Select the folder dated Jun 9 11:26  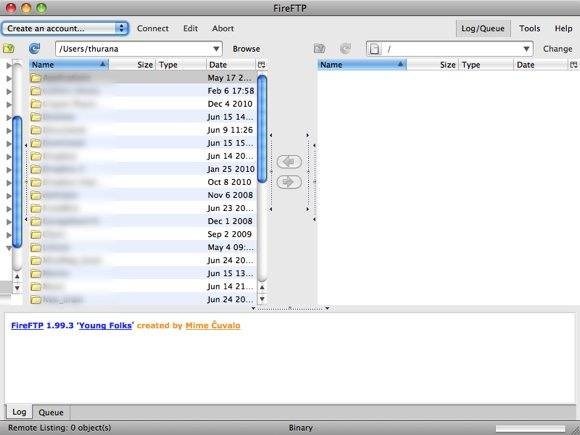[142, 130]
